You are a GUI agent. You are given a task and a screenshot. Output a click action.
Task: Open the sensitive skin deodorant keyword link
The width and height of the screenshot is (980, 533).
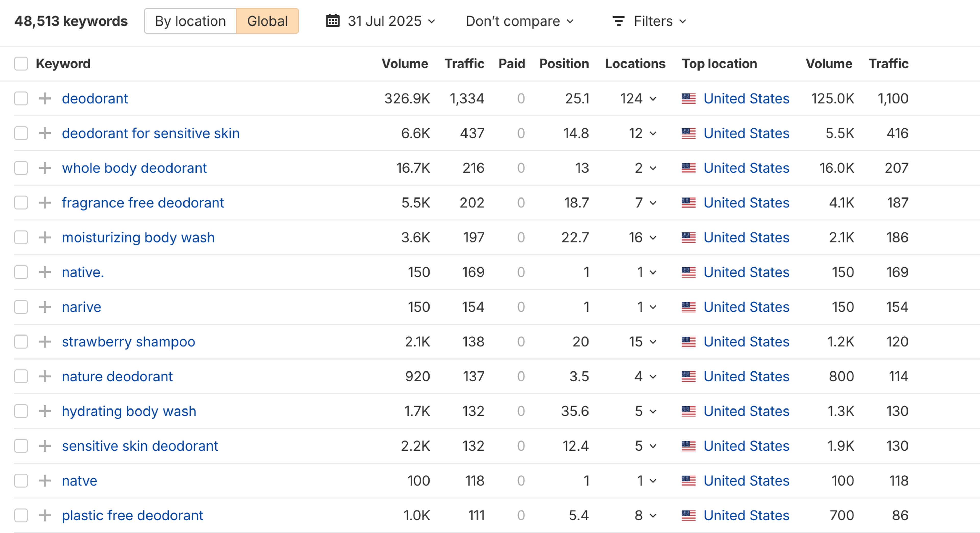[x=140, y=446]
